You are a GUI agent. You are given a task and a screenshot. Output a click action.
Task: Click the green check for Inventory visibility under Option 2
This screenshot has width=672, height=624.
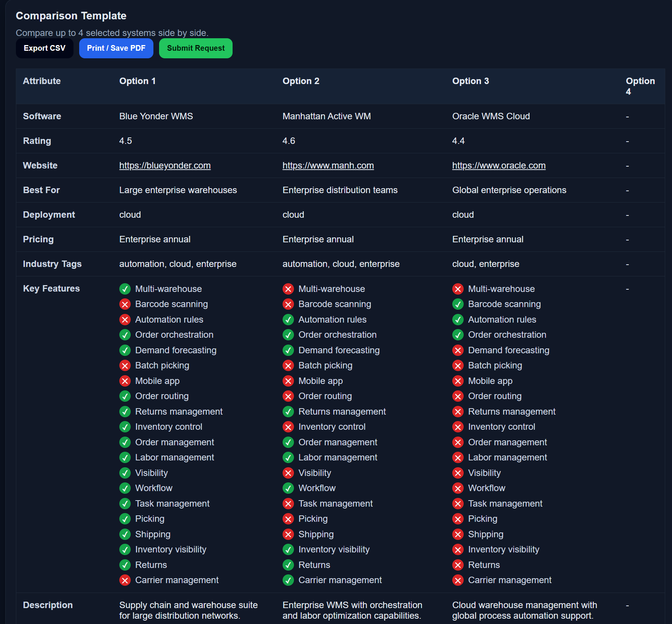tap(288, 549)
